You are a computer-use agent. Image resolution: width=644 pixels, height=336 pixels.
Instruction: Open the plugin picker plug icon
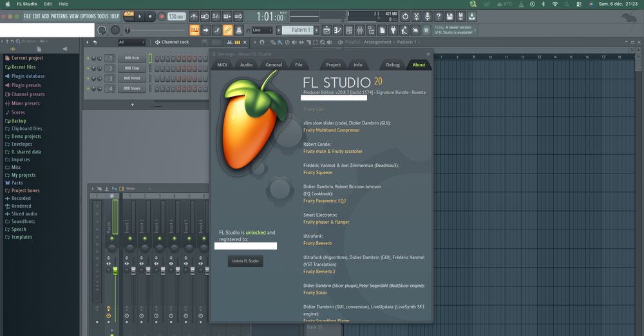[393, 30]
